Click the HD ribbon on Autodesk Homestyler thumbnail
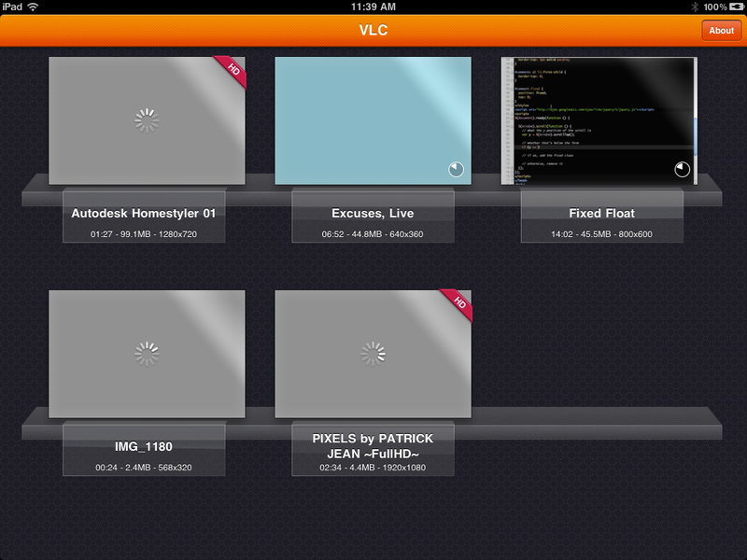Screen dimensions: 747x560 (232, 71)
